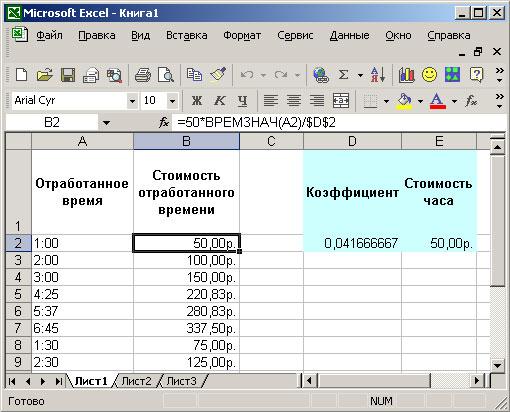Click the yellow fill color bucket
510x412 pixels.
pos(404,100)
